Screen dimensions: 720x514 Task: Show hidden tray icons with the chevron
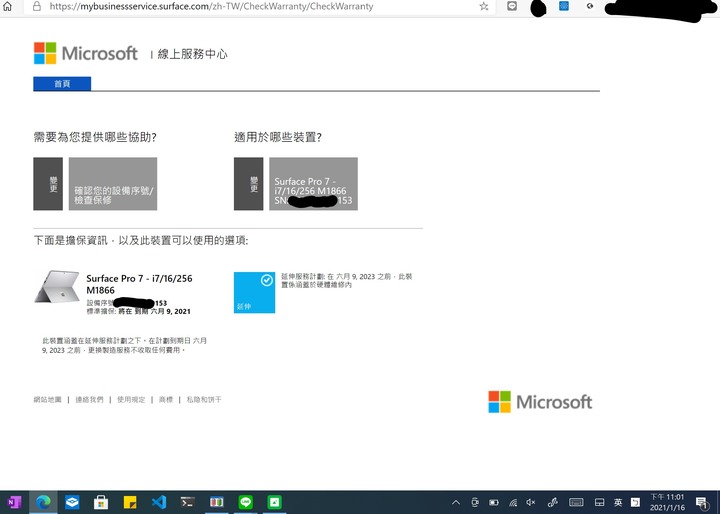(x=456, y=503)
